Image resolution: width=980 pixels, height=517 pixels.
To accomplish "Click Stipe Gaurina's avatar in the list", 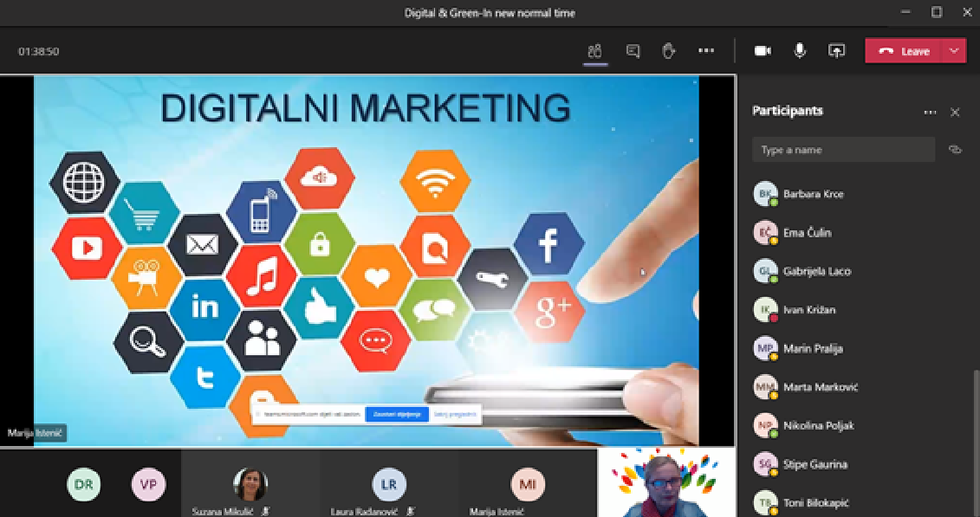I will [765, 464].
